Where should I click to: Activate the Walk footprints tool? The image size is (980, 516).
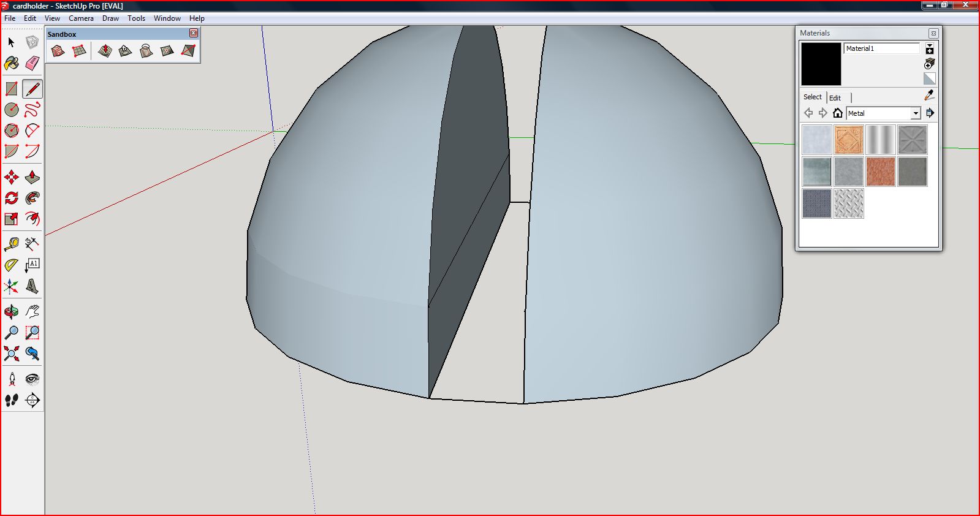click(12, 400)
